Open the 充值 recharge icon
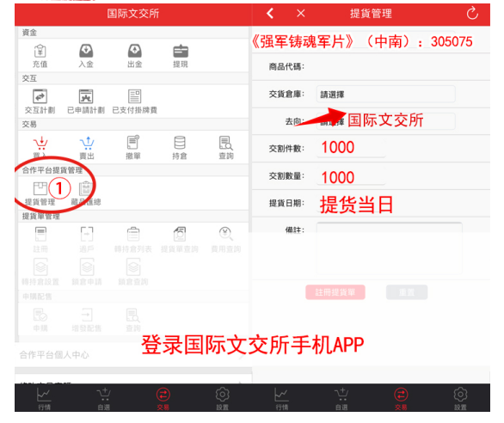 tap(40, 55)
